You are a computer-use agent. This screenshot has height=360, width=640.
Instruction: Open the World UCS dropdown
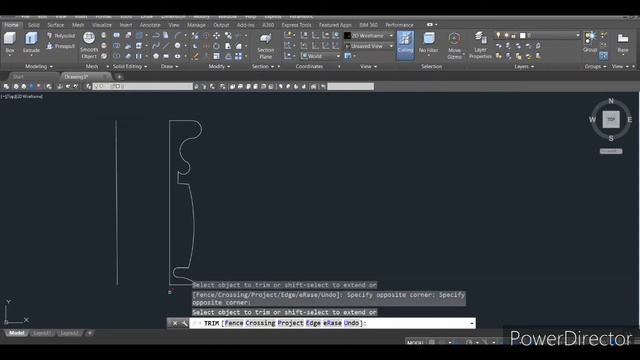[x=320, y=56]
